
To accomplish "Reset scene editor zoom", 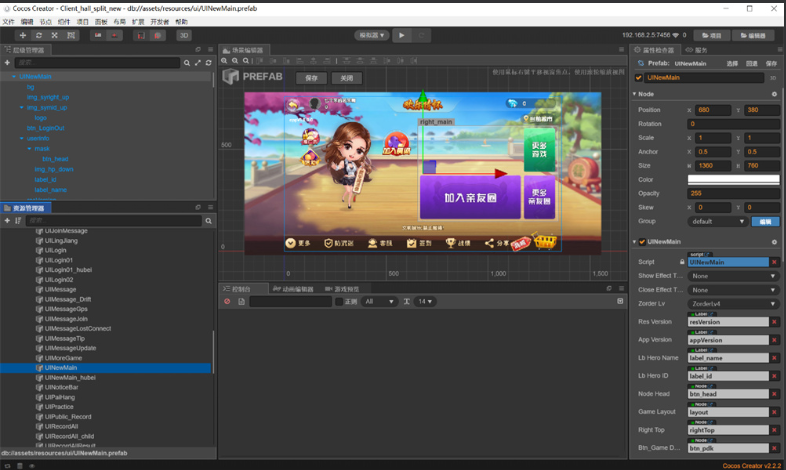I will (246, 61).
